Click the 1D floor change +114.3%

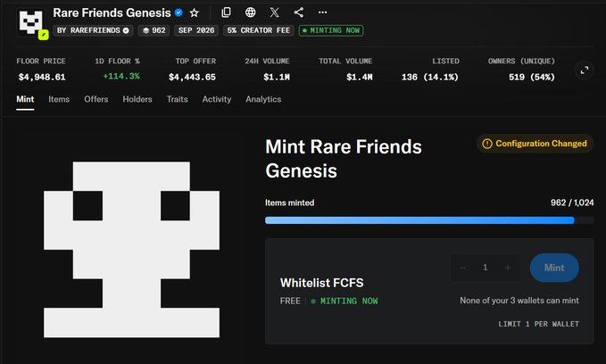[121, 77]
